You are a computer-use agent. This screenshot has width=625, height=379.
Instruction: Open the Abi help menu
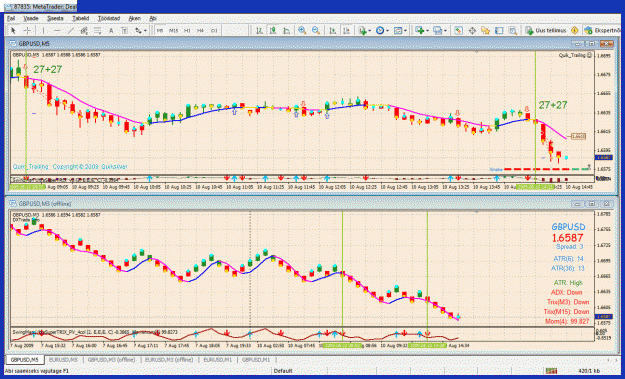153,18
